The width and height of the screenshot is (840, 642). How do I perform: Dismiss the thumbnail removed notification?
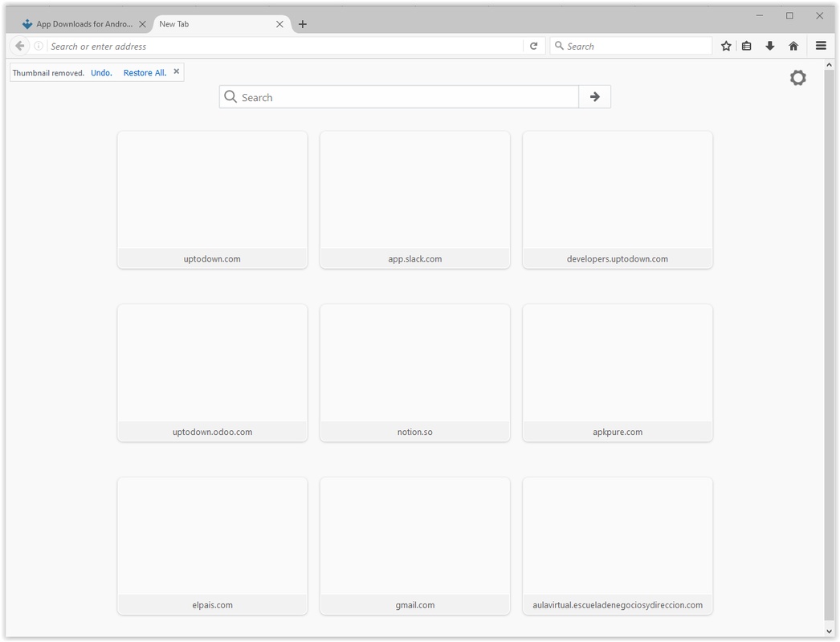[x=177, y=72]
